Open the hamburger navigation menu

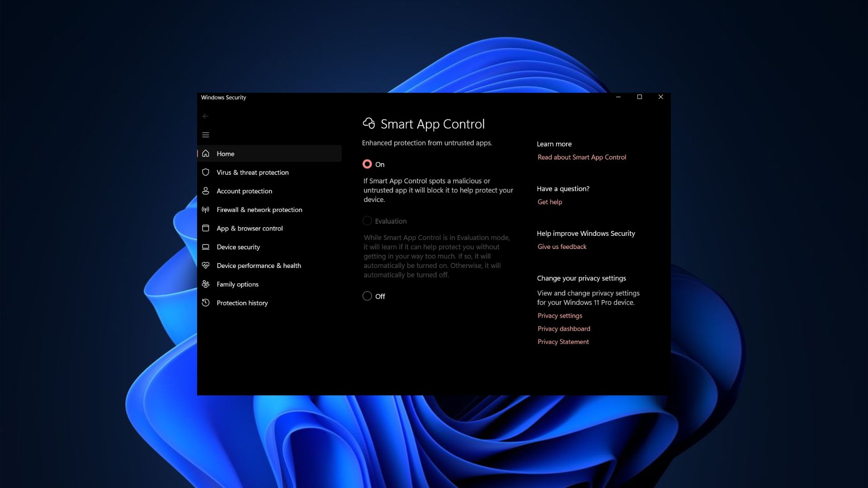(205, 135)
